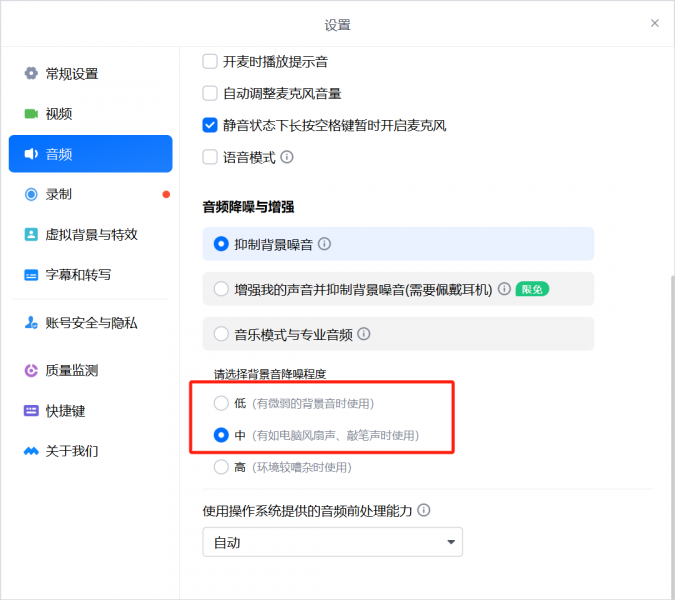
Task: Click info icon beside 语音模式
Action: click(287, 157)
